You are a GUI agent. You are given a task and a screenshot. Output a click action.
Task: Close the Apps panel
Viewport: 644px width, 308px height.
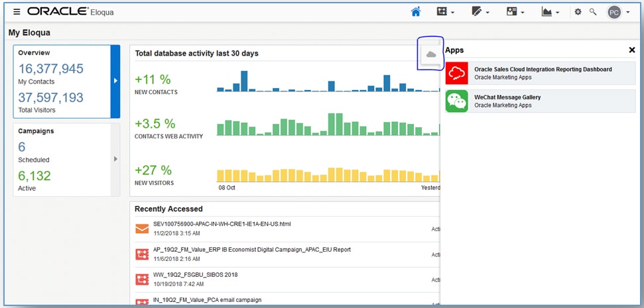[x=631, y=50]
